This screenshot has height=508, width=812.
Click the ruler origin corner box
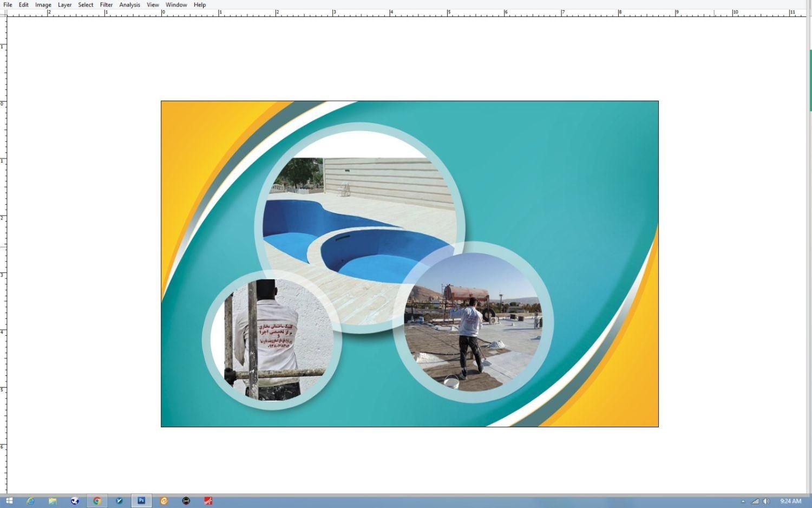click(x=3, y=13)
